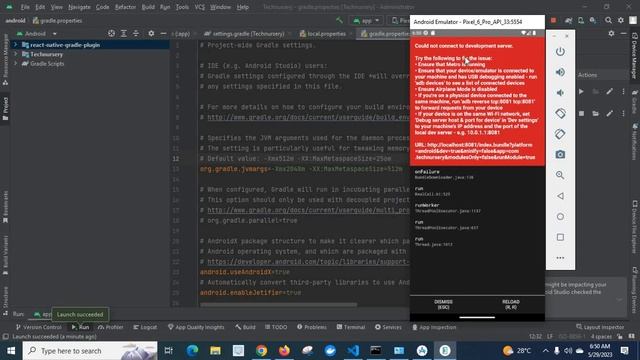
Task: Click the editor horizontal scrollbar
Action: pyautogui.click(x=278, y=304)
